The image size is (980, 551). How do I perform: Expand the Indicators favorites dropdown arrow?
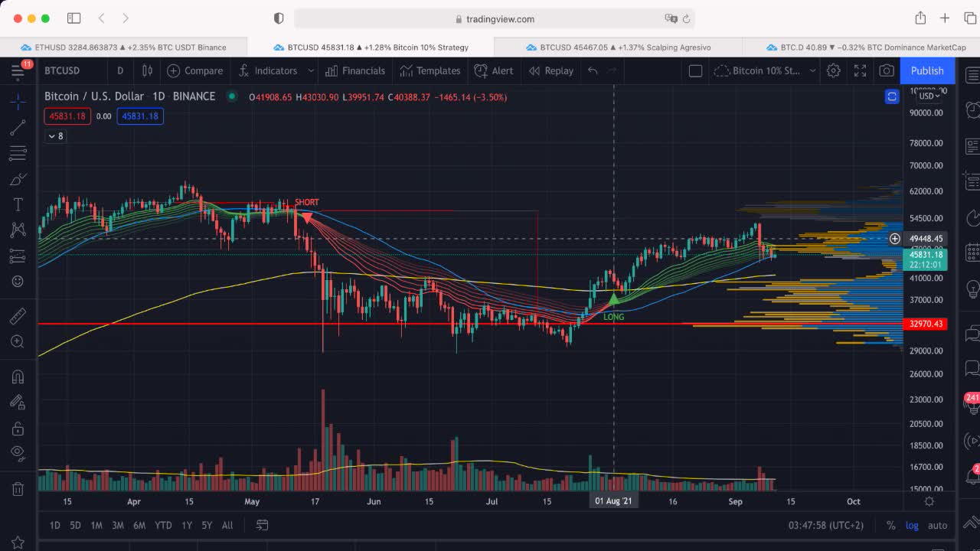point(311,70)
